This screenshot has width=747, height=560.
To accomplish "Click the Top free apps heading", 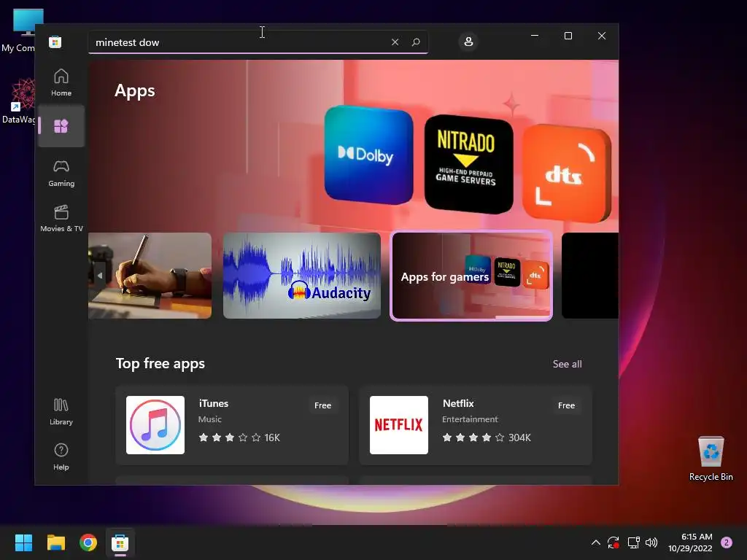I will coord(160,363).
